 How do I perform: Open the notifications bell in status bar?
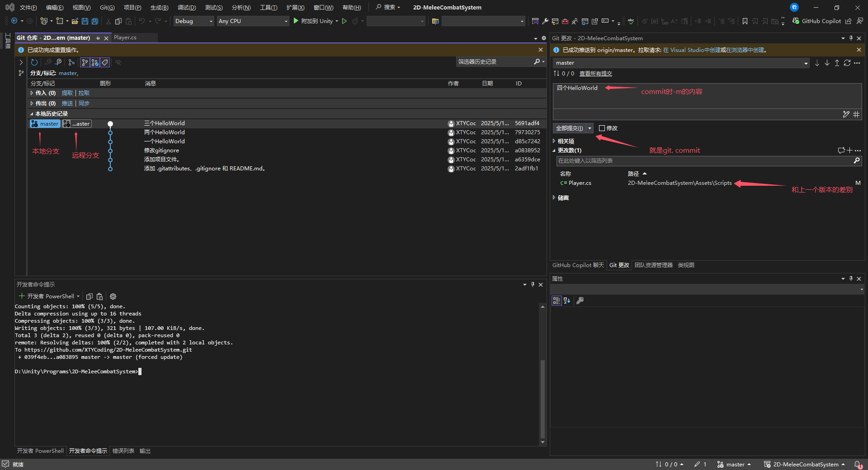pyautogui.click(x=857, y=464)
